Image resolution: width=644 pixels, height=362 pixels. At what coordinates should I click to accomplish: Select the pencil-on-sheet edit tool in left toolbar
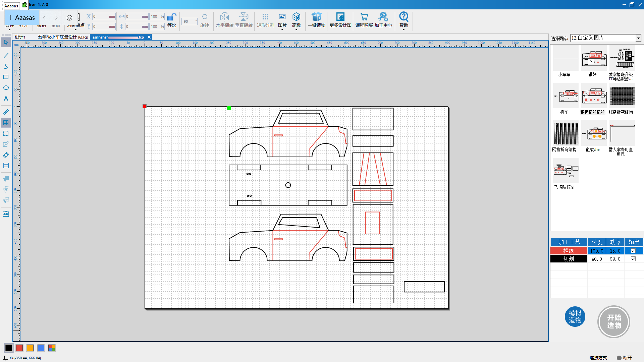pyautogui.click(x=6, y=144)
